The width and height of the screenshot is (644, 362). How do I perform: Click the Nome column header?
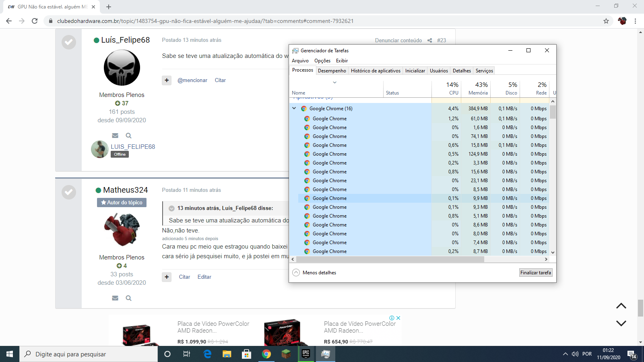tap(336, 88)
